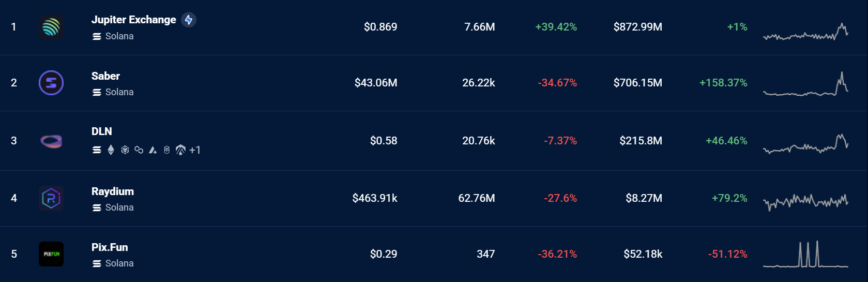Click the Ethereum chain icon under DLN
Image resolution: width=868 pixels, height=282 pixels.
[111, 150]
